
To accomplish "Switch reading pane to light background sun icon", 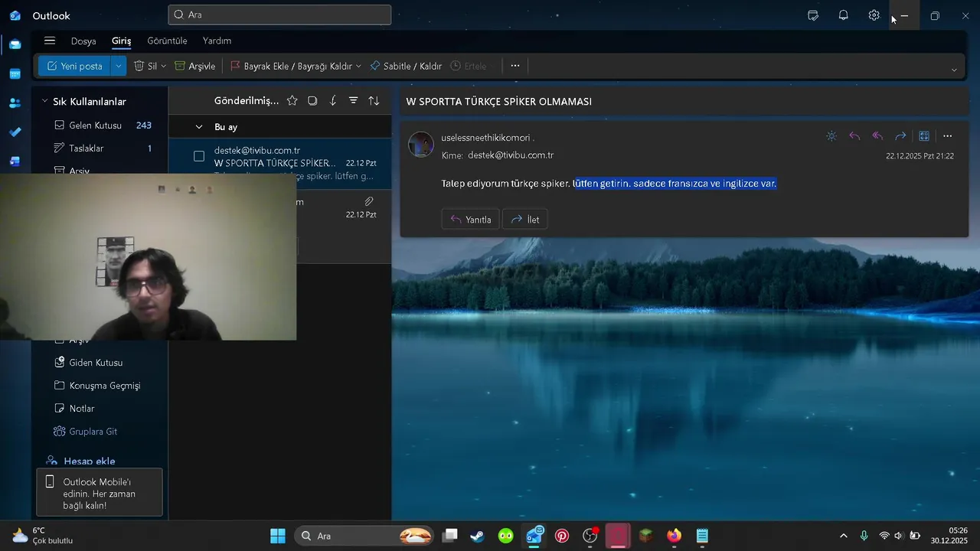I will coord(831,136).
